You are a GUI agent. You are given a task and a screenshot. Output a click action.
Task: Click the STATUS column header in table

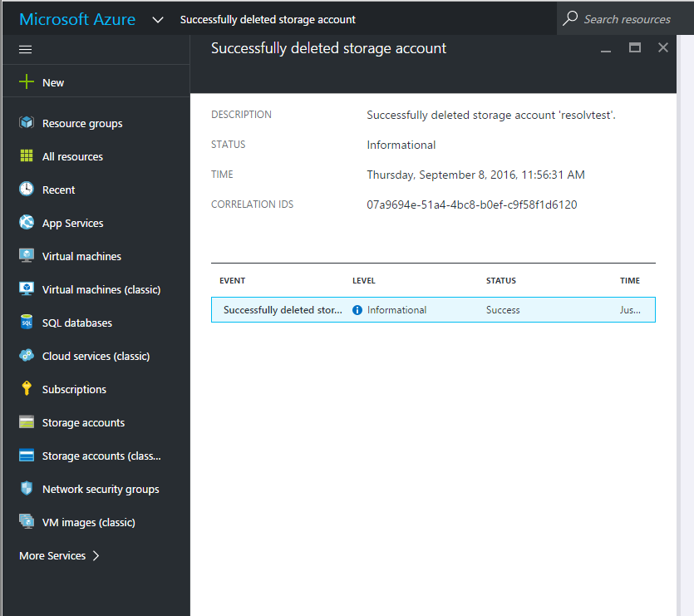click(x=501, y=281)
